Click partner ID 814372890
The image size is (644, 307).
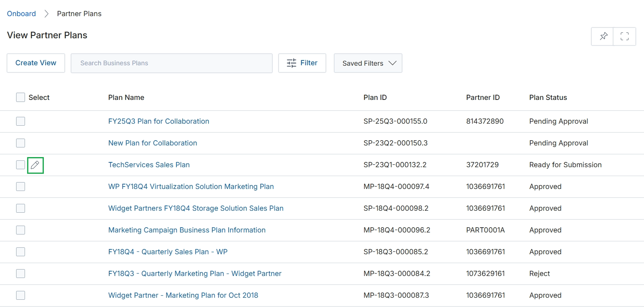485,121
